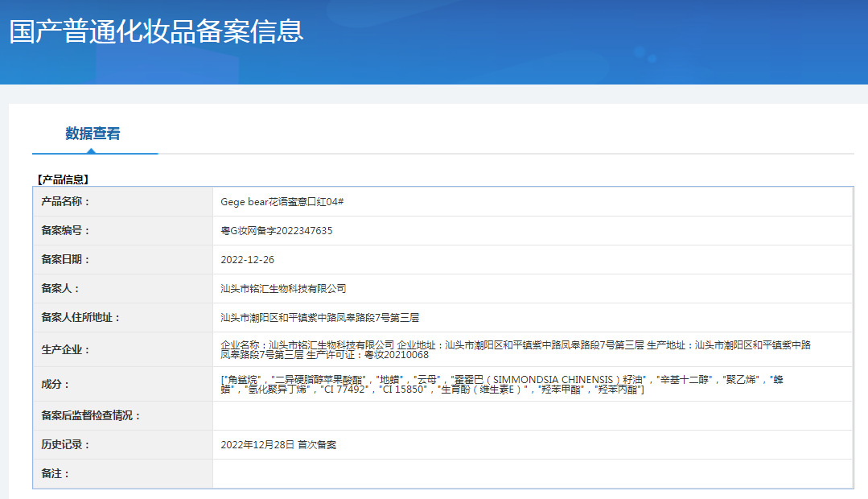Select the date 2022-12-26

[x=247, y=260]
